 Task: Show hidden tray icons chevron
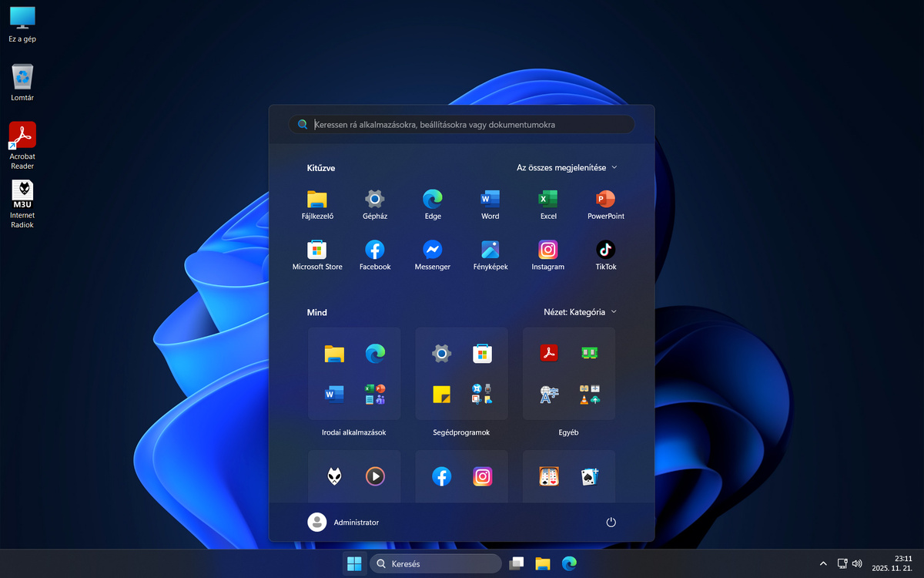(x=823, y=563)
